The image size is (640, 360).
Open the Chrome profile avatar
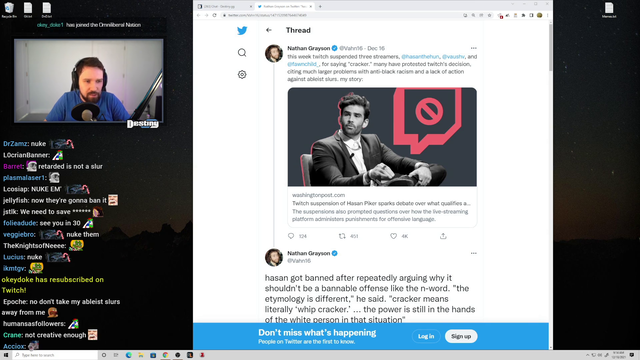pos(540,15)
